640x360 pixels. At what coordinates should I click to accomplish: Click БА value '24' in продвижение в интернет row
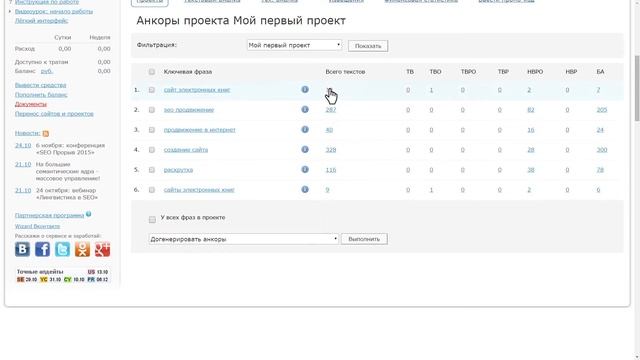click(600, 130)
